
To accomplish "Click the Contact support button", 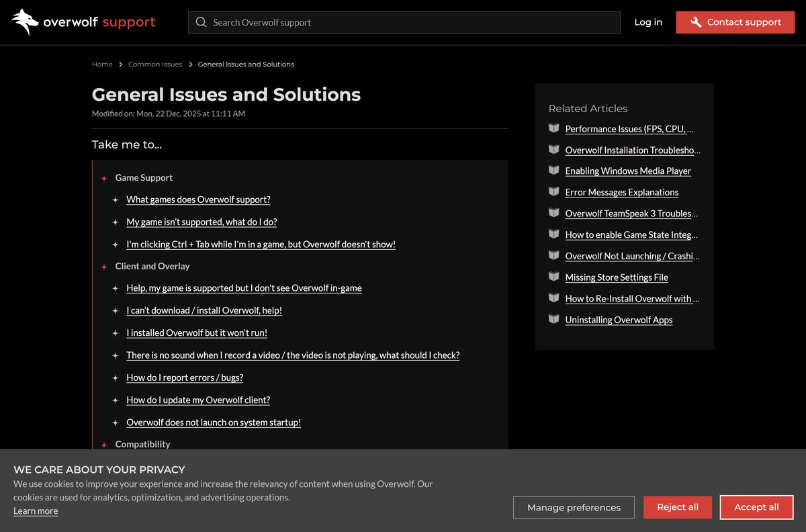I will pyautogui.click(x=735, y=22).
